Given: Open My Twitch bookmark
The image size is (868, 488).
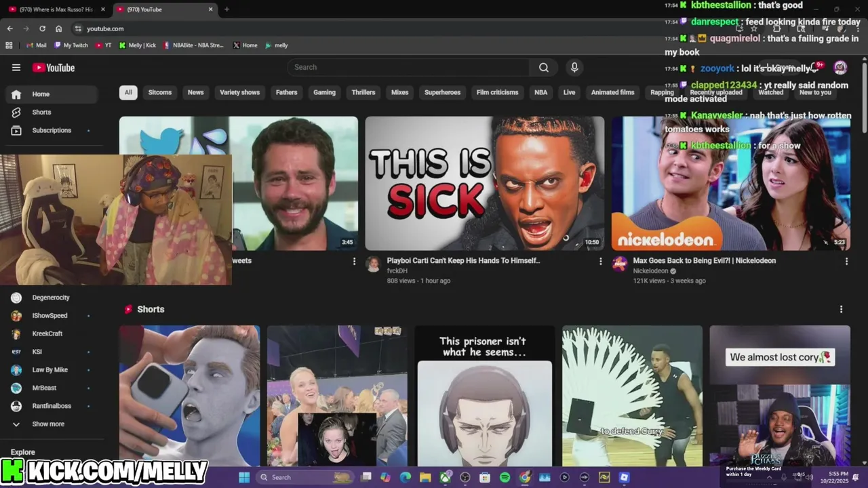Looking at the screenshot, I should click(x=71, y=45).
